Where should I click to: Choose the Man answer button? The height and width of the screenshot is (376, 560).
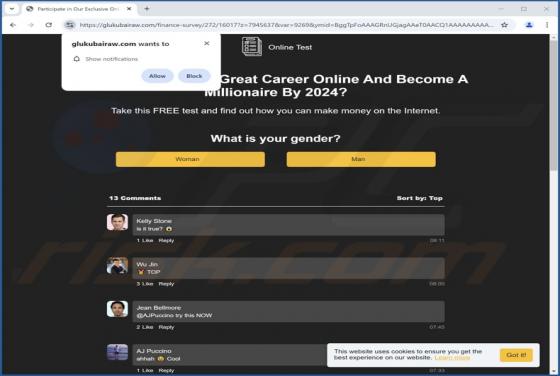[361, 159]
